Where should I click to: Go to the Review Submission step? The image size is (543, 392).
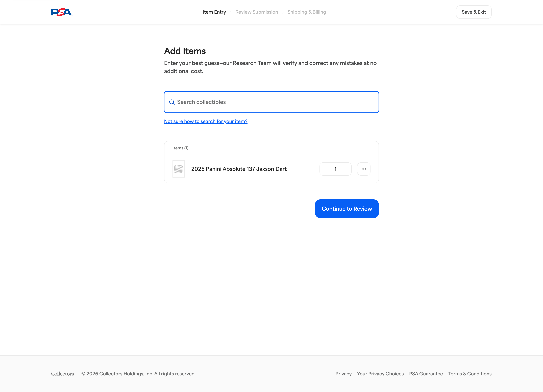pyautogui.click(x=256, y=12)
